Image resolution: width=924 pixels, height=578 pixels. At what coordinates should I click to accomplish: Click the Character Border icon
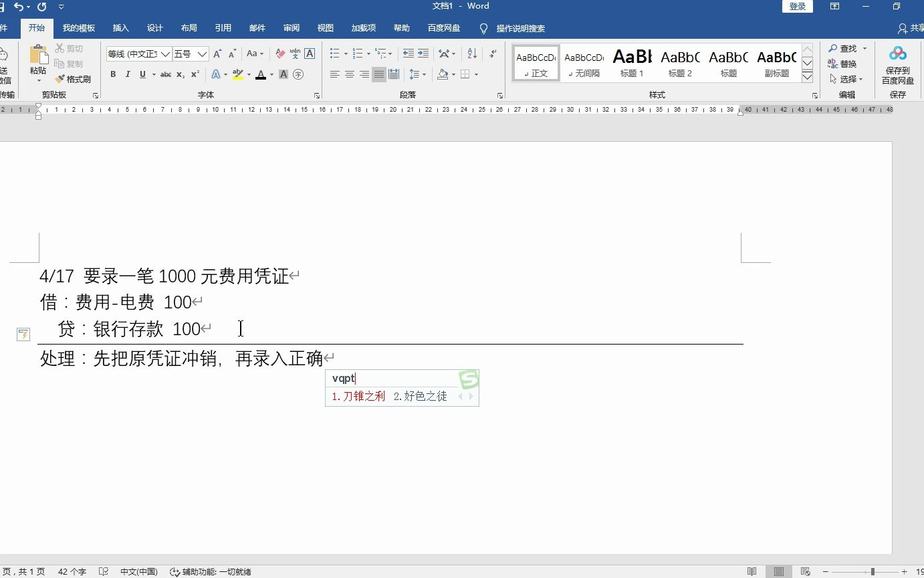pos(310,54)
